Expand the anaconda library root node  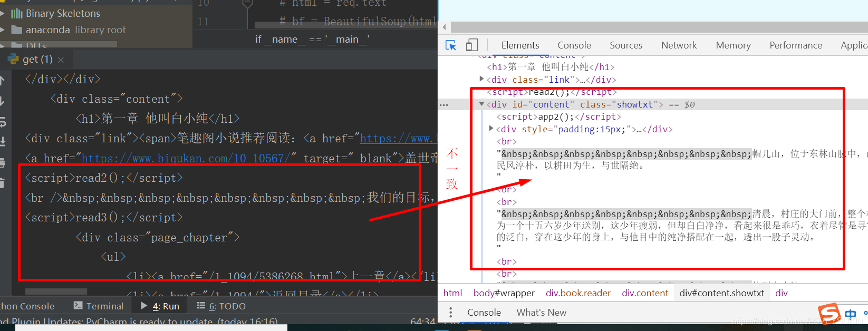click(3, 30)
